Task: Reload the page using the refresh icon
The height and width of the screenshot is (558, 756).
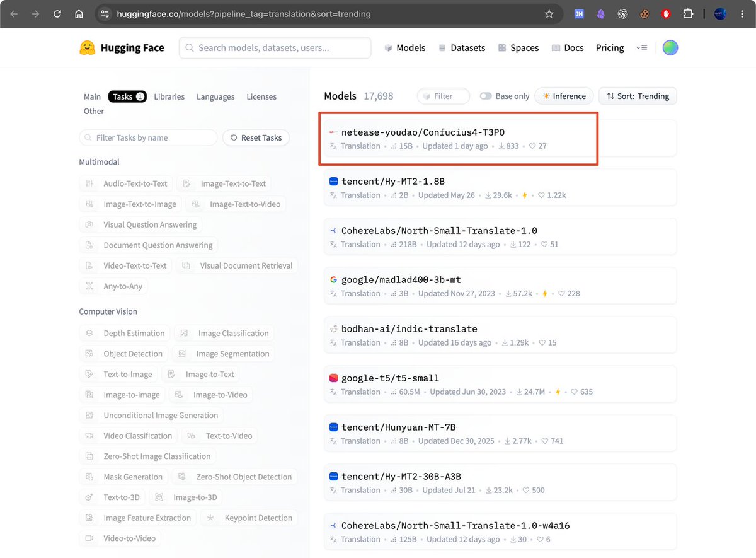Action: point(57,14)
